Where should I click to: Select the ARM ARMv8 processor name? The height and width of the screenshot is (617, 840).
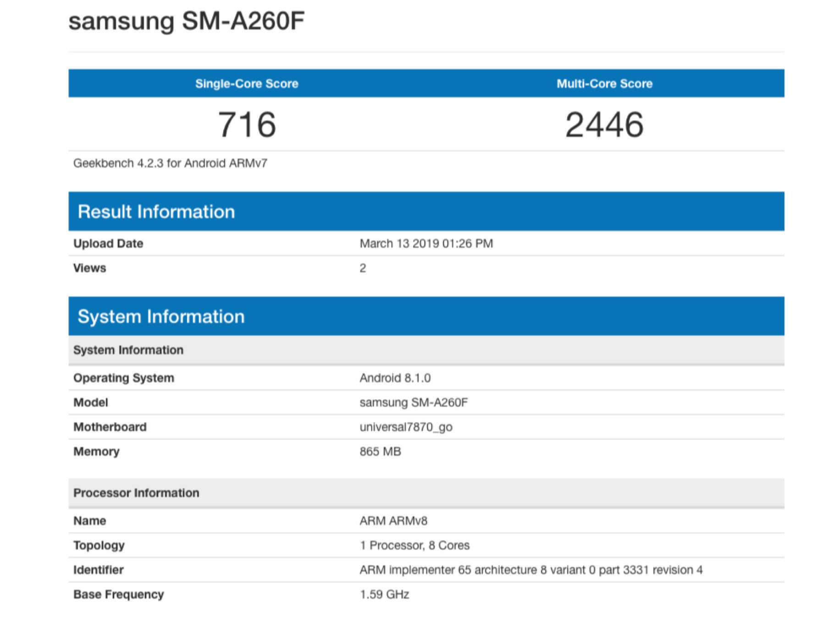click(x=393, y=521)
